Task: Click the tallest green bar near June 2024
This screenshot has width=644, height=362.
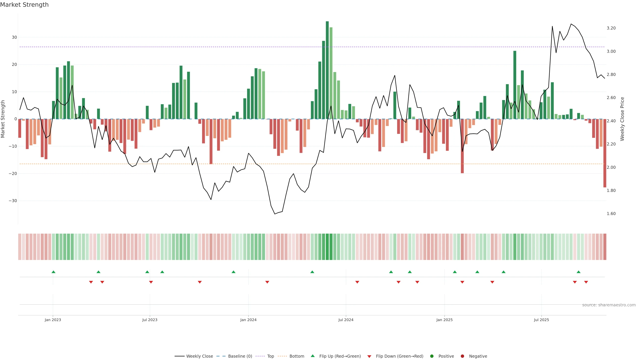Action: (x=327, y=70)
